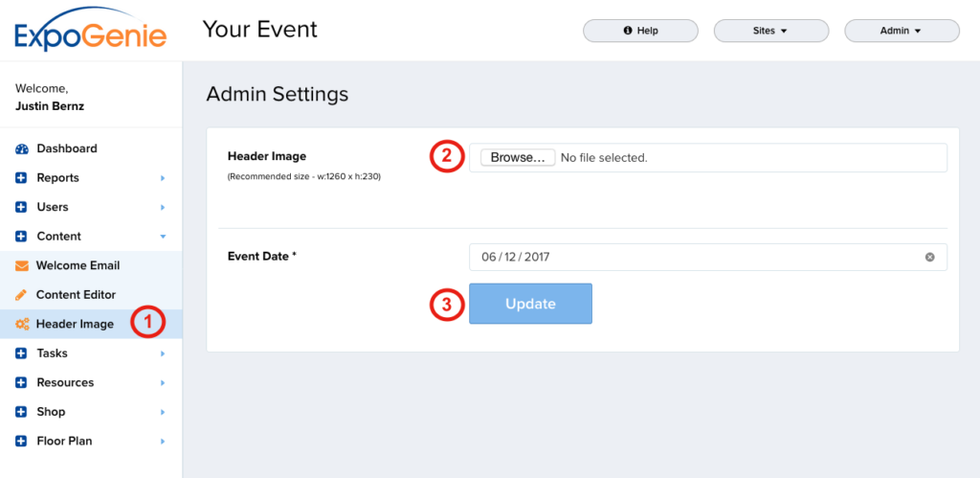Open the Reports menu item
Image resolution: width=980 pixels, height=478 pixels.
point(57,178)
